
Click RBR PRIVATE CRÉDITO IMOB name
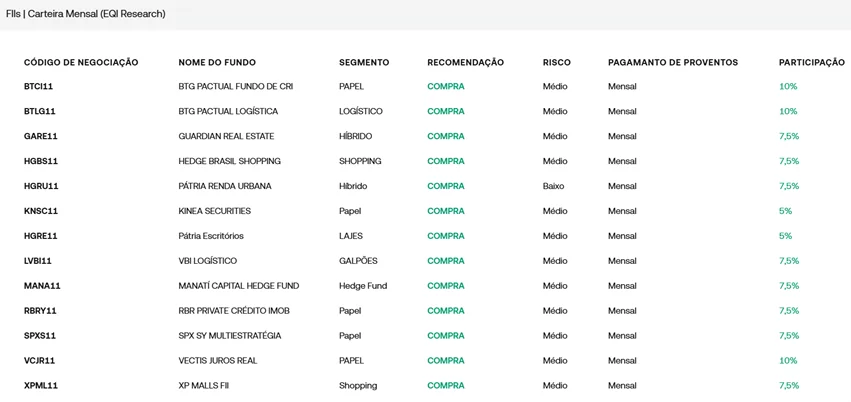(234, 311)
